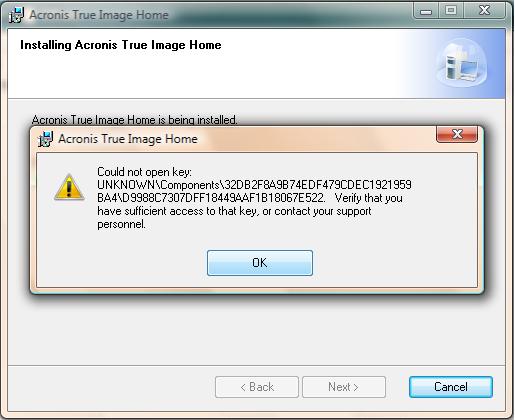This screenshot has width=515, height=420.
Task: Click the greyed-out Next button
Action: (344, 387)
